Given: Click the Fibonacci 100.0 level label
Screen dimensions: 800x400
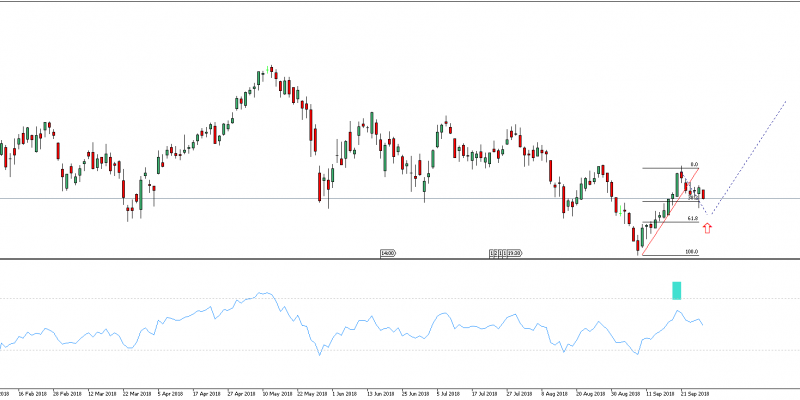Looking at the screenshot, I should [691, 252].
